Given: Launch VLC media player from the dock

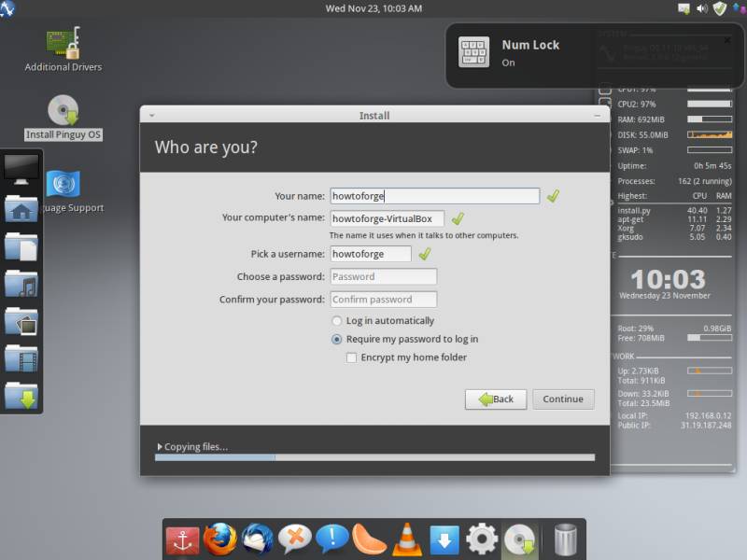Looking at the screenshot, I should (407, 539).
